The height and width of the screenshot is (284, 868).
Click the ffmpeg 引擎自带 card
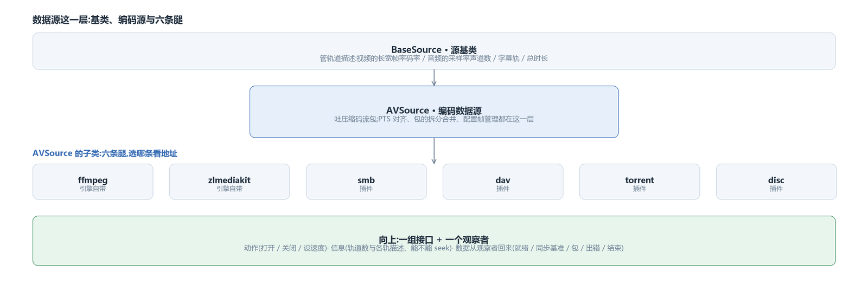(93, 182)
